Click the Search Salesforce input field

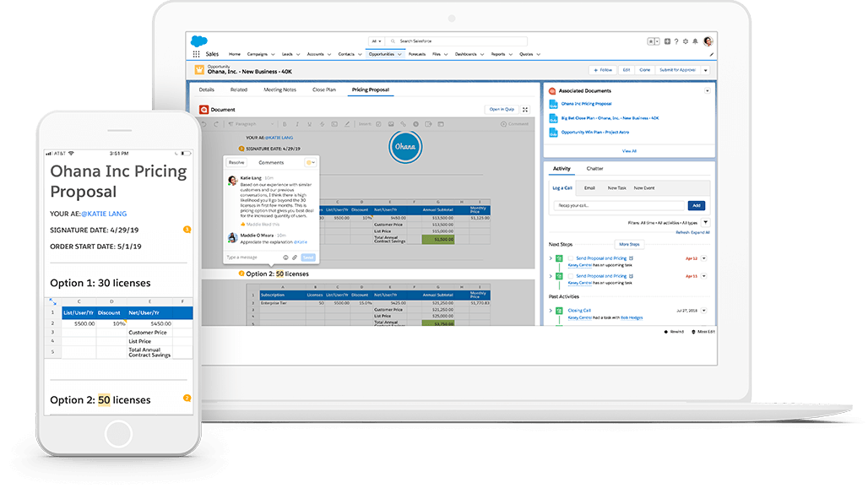(x=460, y=41)
